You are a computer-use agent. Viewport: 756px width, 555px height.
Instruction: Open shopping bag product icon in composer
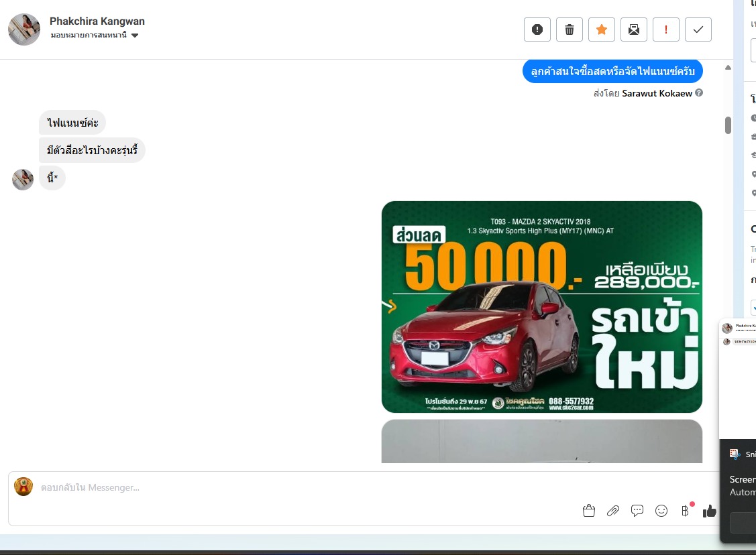point(589,511)
